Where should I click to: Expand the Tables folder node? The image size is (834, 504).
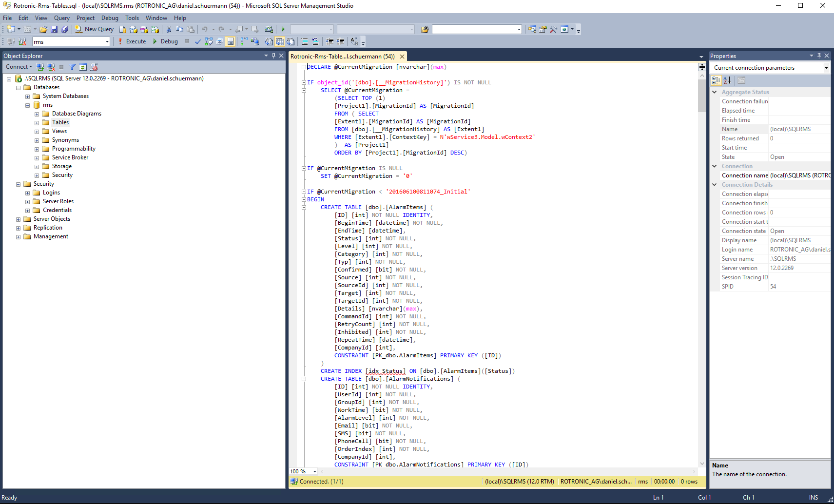pos(37,122)
